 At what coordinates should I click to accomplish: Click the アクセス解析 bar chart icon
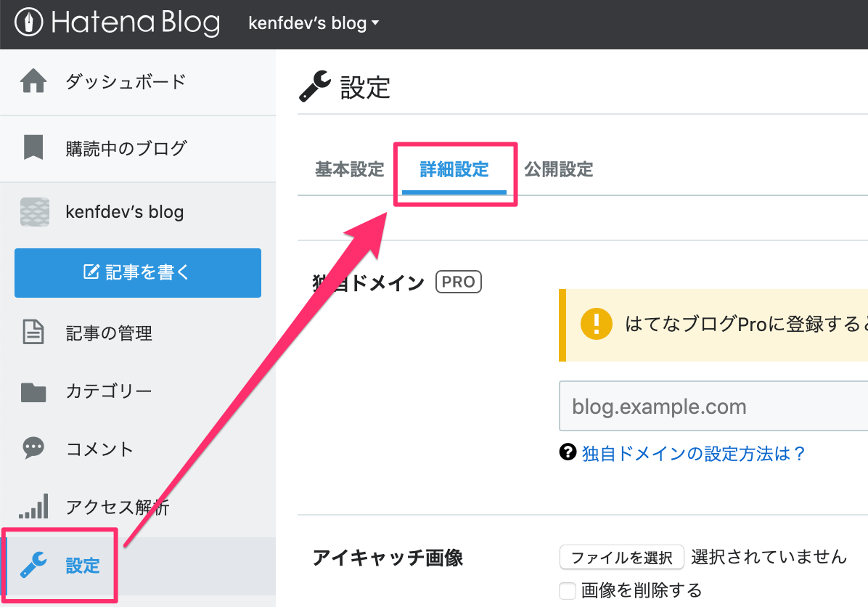coord(33,506)
